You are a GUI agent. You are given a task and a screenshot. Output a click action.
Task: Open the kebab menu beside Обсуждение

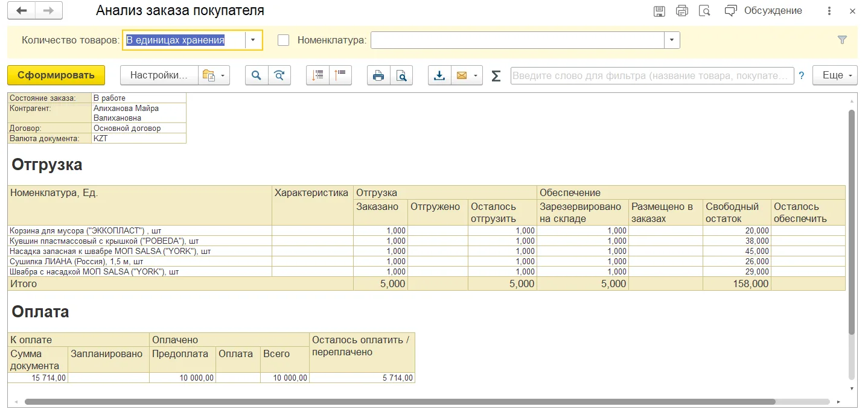830,11
